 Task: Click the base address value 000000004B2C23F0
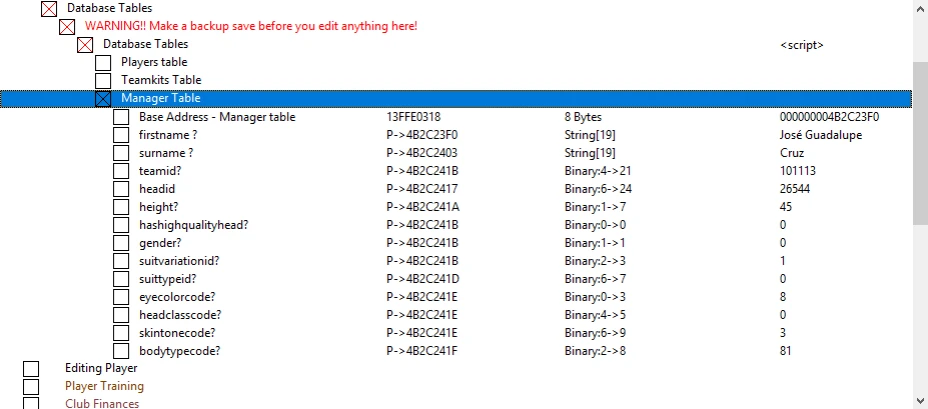829,117
